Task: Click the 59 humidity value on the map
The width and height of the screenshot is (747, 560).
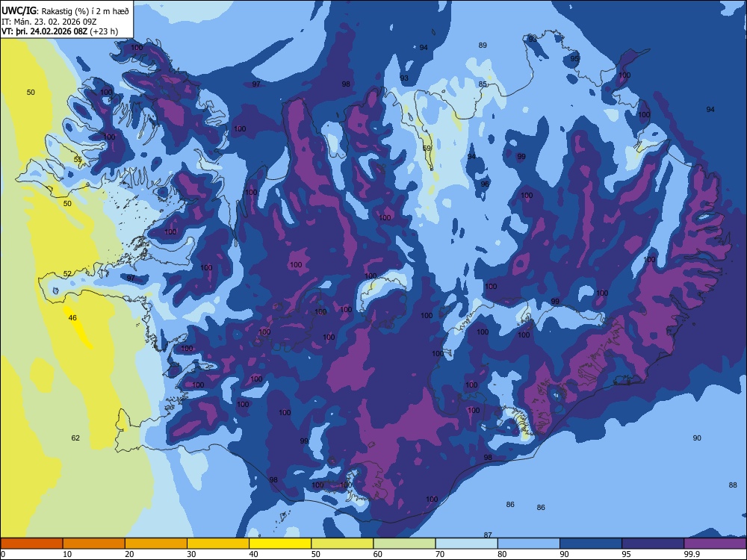Action: coord(427,148)
